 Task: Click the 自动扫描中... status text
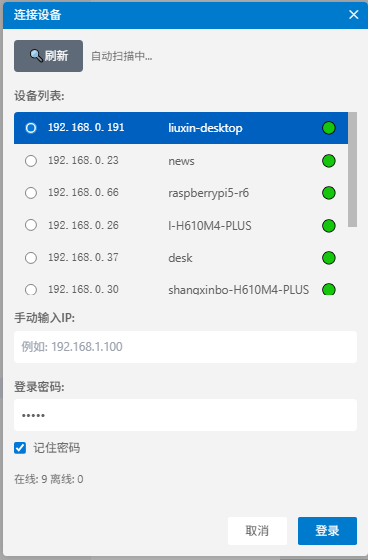tap(121, 56)
